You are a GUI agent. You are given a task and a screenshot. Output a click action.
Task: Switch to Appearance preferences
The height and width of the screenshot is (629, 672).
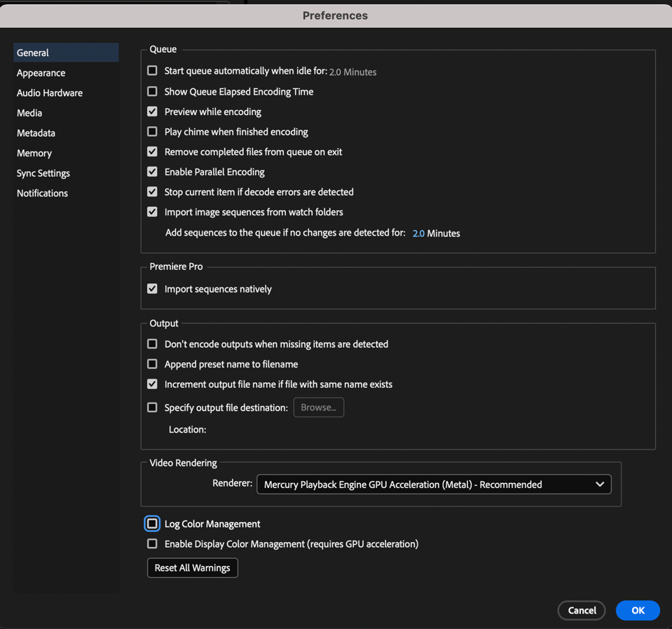point(41,72)
